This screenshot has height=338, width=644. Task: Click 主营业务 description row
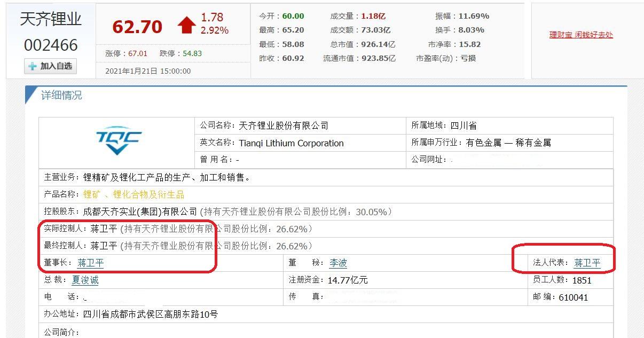[326, 177]
